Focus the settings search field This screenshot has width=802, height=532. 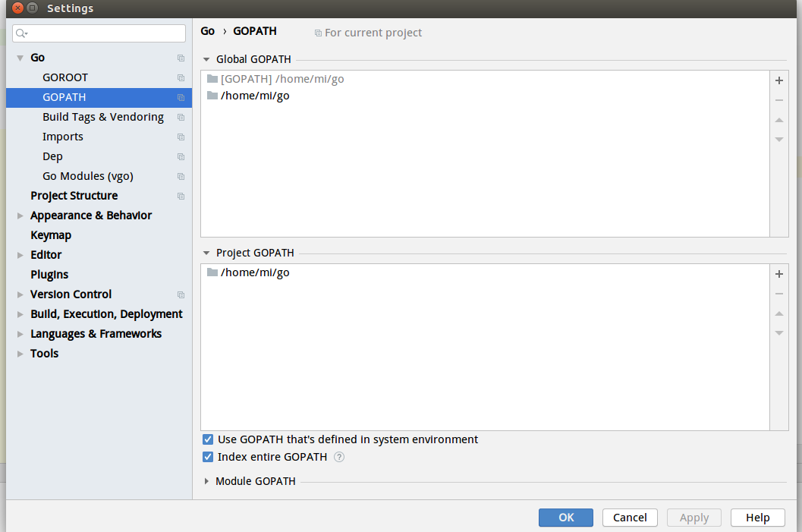click(x=99, y=33)
